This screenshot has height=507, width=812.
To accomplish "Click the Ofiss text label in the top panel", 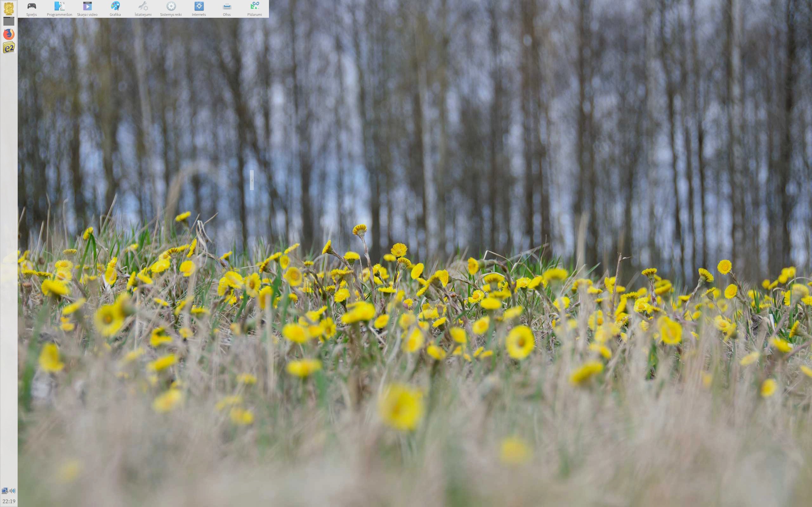I will [x=227, y=15].
